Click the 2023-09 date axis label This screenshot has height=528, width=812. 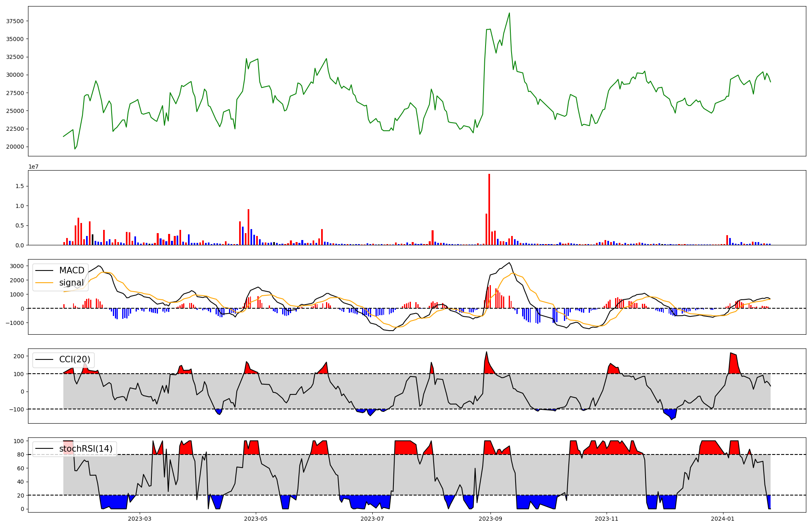pyautogui.click(x=490, y=519)
